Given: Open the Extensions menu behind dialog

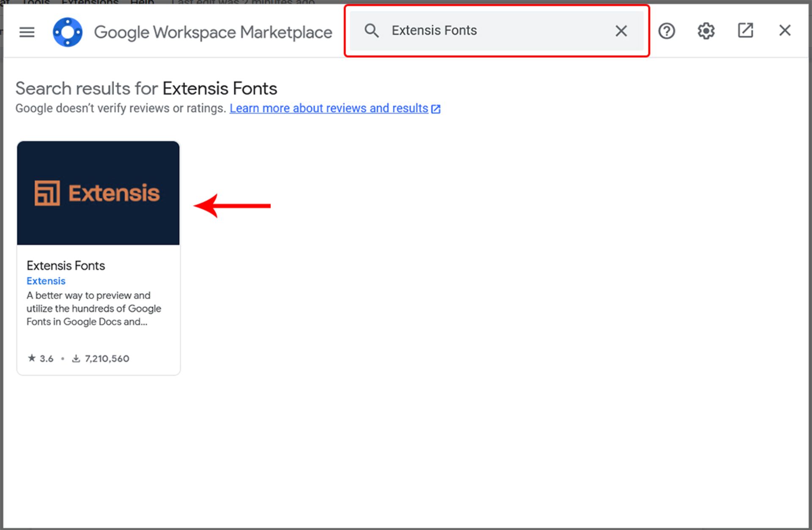Looking at the screenshot, I should coord(90,2).
